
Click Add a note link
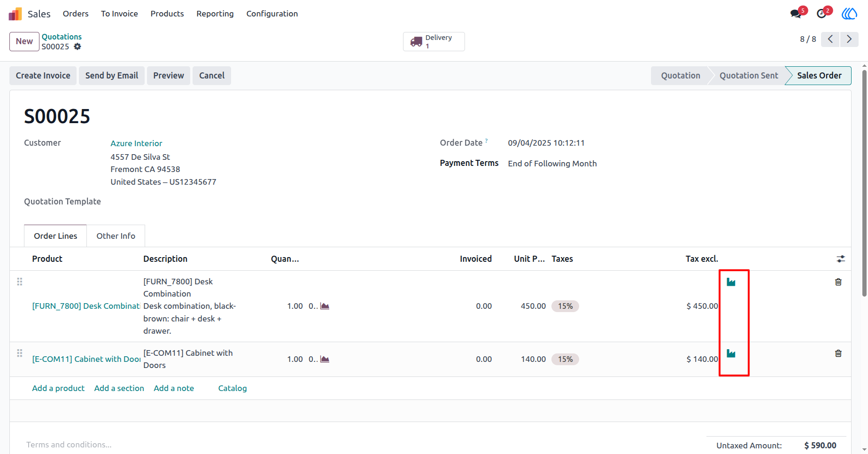coord(174,388)
